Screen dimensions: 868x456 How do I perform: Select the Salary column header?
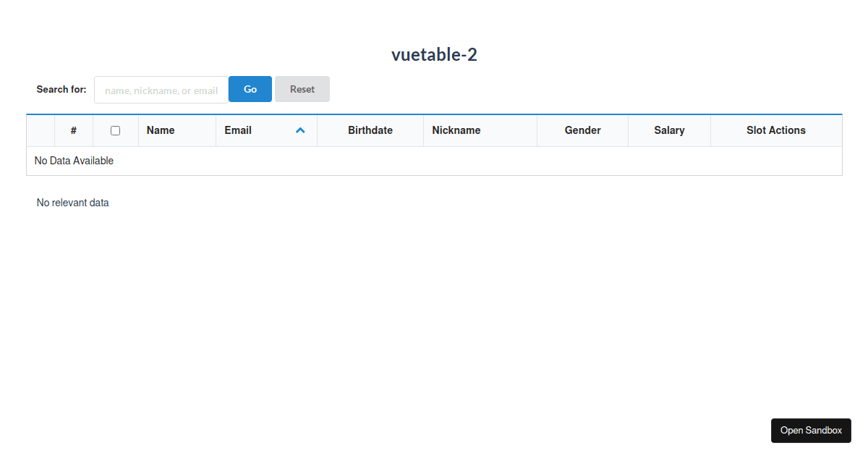[x=669, y=130]
